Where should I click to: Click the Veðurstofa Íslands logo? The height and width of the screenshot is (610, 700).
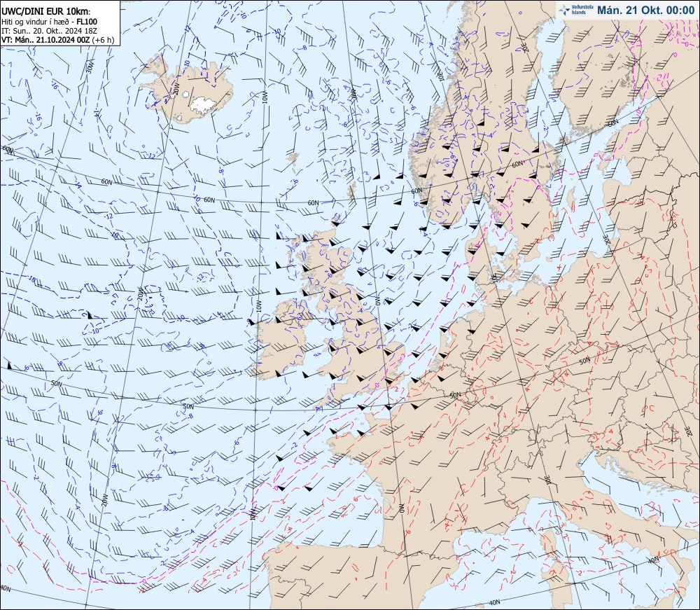tap(575, 10)
